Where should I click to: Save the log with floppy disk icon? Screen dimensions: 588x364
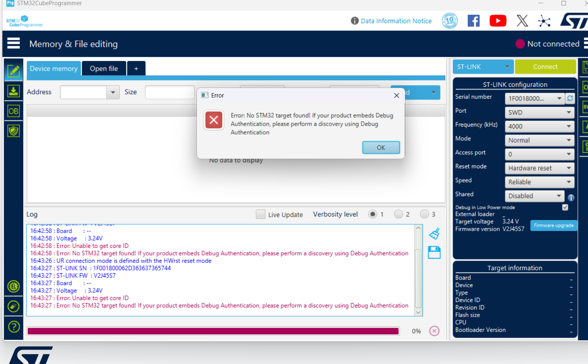pyautogui.click(x=434, y=252)
